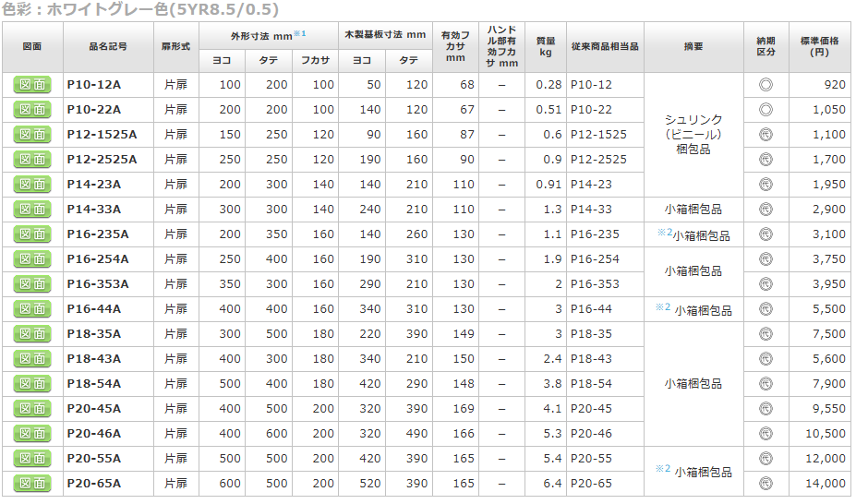Open the 図面 drawing for P20-46A
The height and width of the screenshot is (504, 856).
(x=32, y=434)
